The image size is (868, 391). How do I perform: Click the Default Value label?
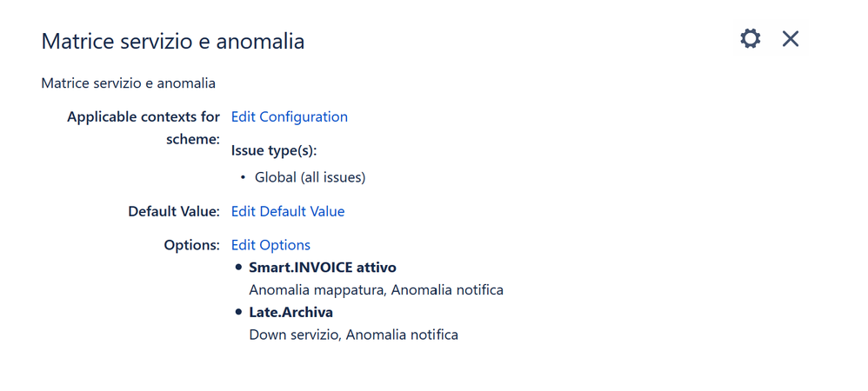[174, 211]
